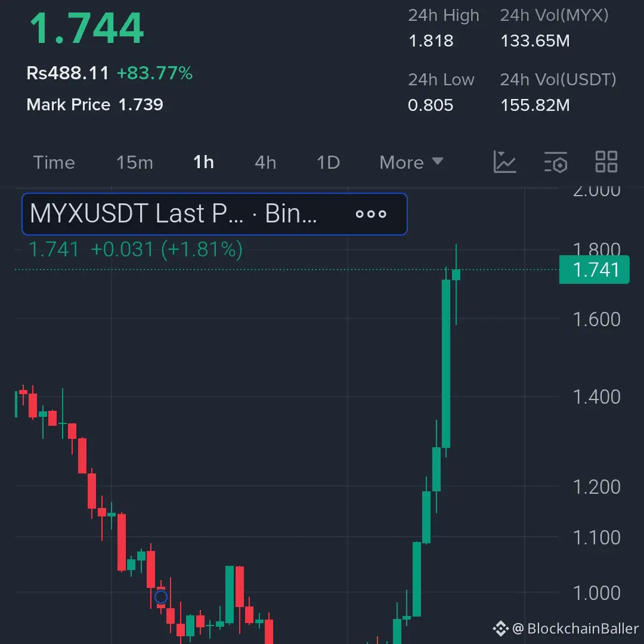Open the grid layout icon
Viewport: 644px width, 644px height.
pyautogui.click(x=606, y=162)
